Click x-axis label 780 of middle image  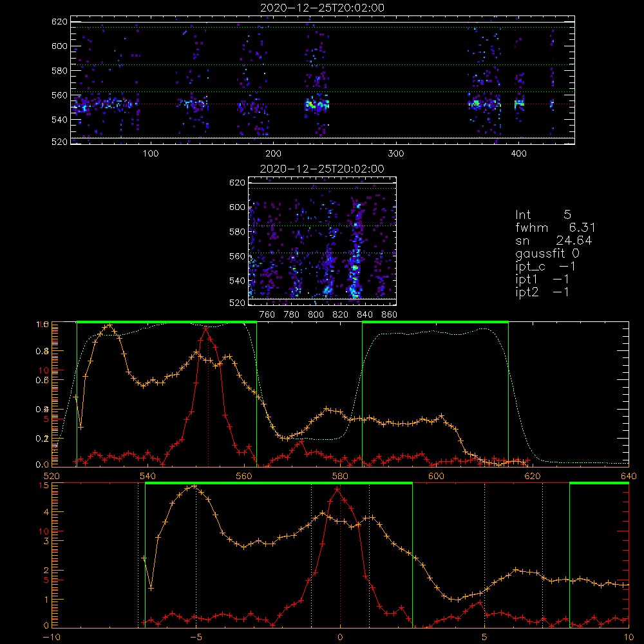coord(292,315)
